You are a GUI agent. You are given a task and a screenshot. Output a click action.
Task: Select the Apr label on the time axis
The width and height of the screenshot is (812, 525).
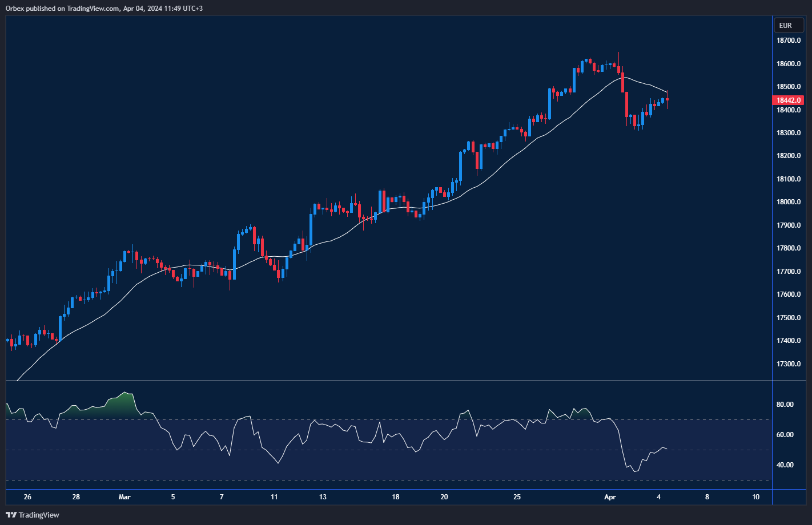click(x=610, y=497)
